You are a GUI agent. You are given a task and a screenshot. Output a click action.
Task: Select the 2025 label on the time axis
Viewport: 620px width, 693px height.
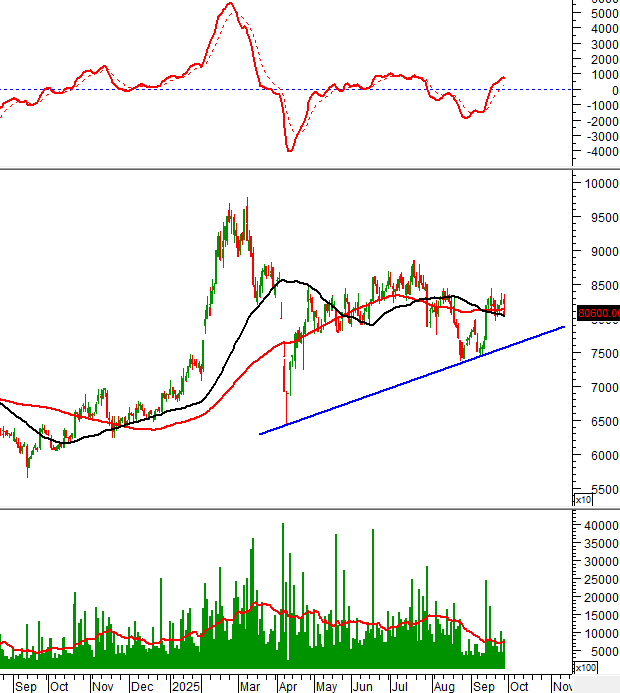pyautogui.click(x=186, y=686)
